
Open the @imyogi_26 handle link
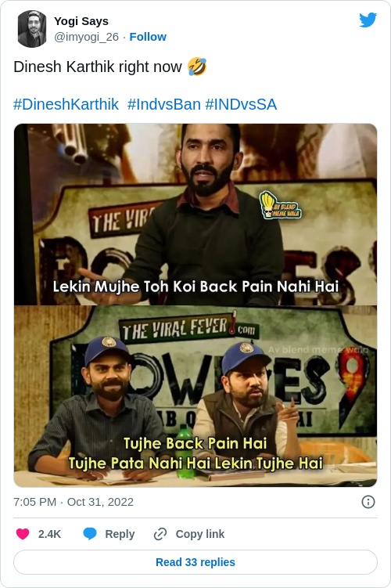(87, 37)
